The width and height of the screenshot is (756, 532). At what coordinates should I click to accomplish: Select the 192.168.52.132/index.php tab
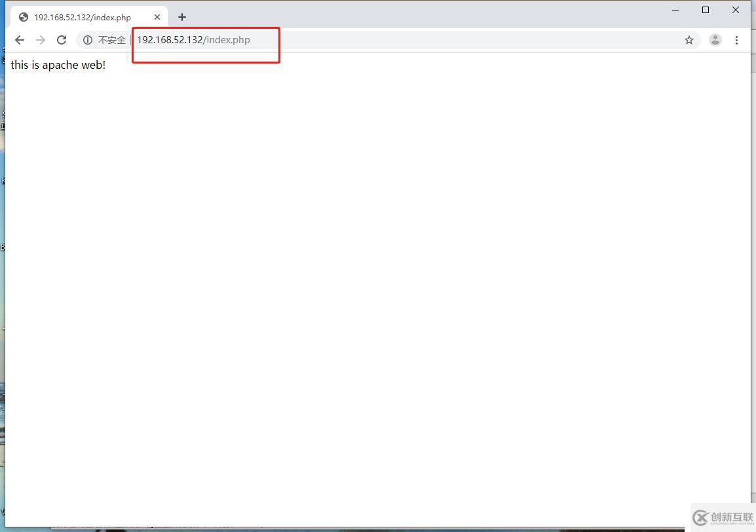pyautogui.click(x=82, y=17)
